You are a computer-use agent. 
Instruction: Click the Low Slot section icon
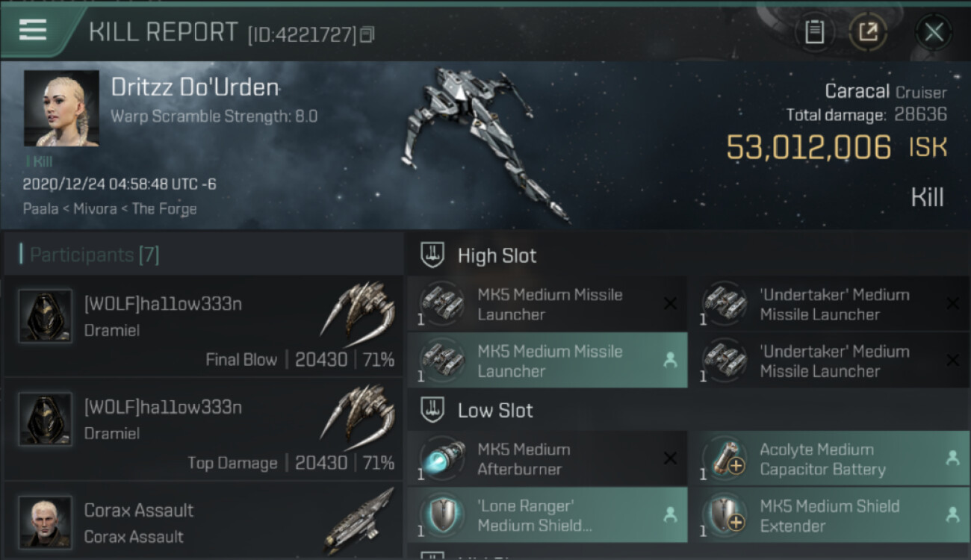point(433,410)
